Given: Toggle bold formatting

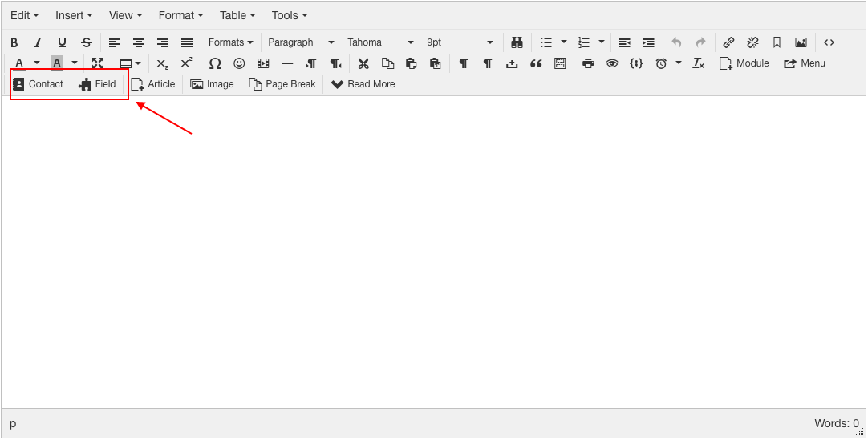Looking at the screenshot, I should tap(14, 42).
